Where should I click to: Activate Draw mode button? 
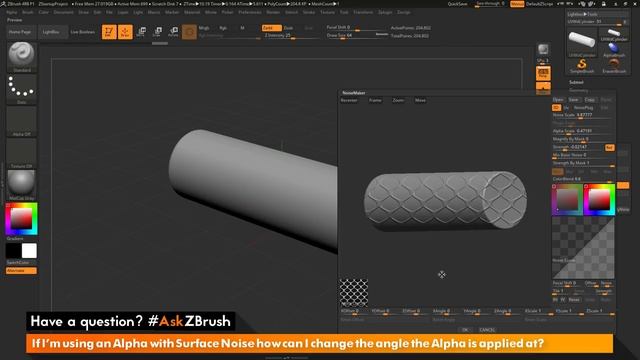125,32
